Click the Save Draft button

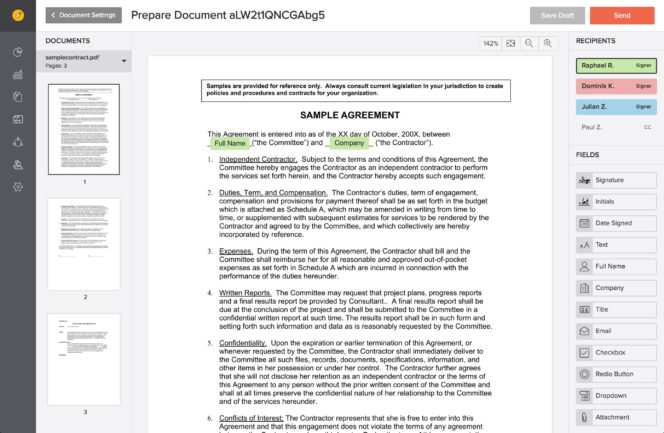tap(557, 16)
